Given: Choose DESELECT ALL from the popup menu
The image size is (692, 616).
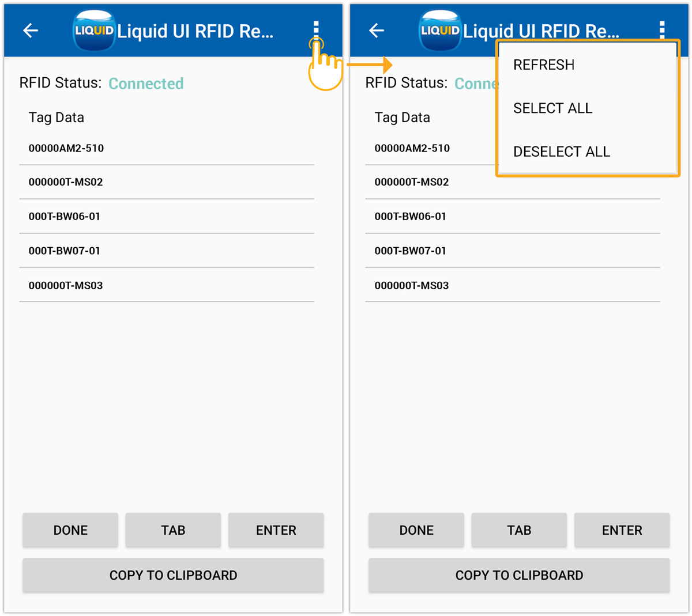Looking at the screenshot, I should pyautogui.click(x=561, y=151).
